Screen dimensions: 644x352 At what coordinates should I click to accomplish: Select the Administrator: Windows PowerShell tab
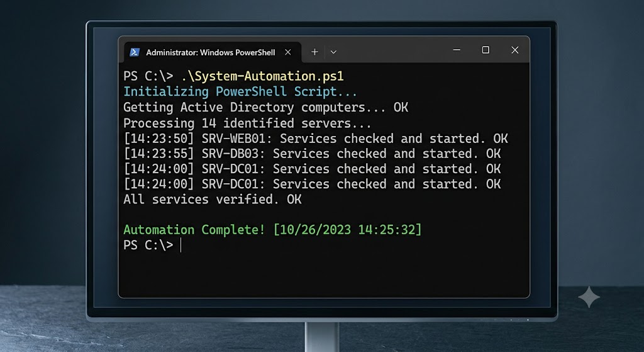pos(213,52)
